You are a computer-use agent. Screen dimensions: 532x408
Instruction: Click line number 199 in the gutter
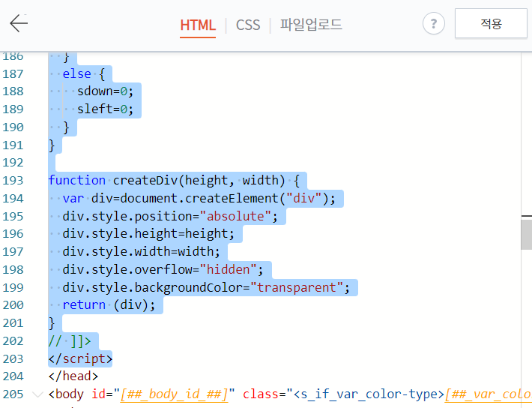[13, 288]
